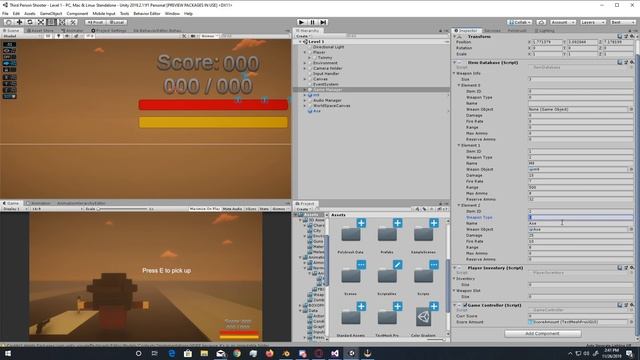Viewport: 640px width, 360px height.
Task: Toggle scene lighting in Scene view
Action: tap(58, 36)
